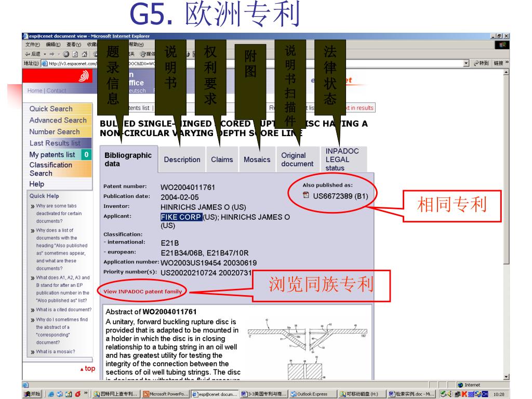The height and width of the screenshot is (399, 532).
Task: Switch to Microsoft PowerPoint taskbar window
Action: [165, 394]
